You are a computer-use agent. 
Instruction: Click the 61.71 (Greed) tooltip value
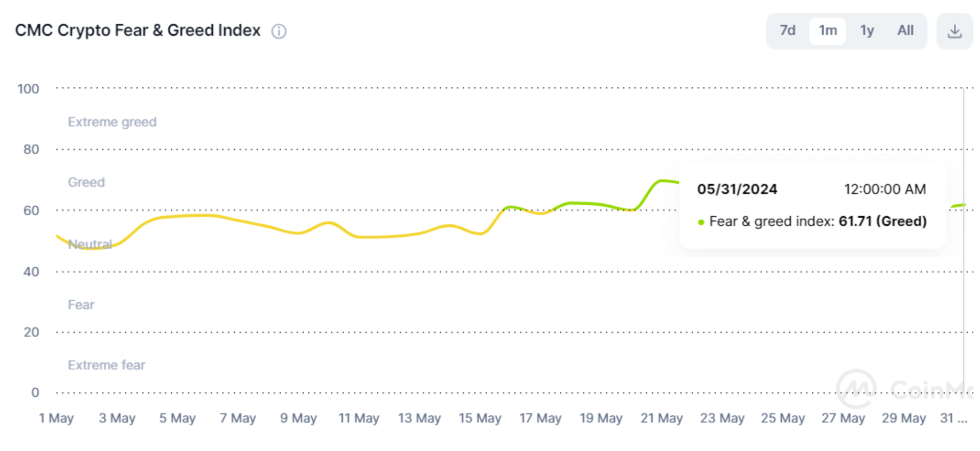(882, 221)
